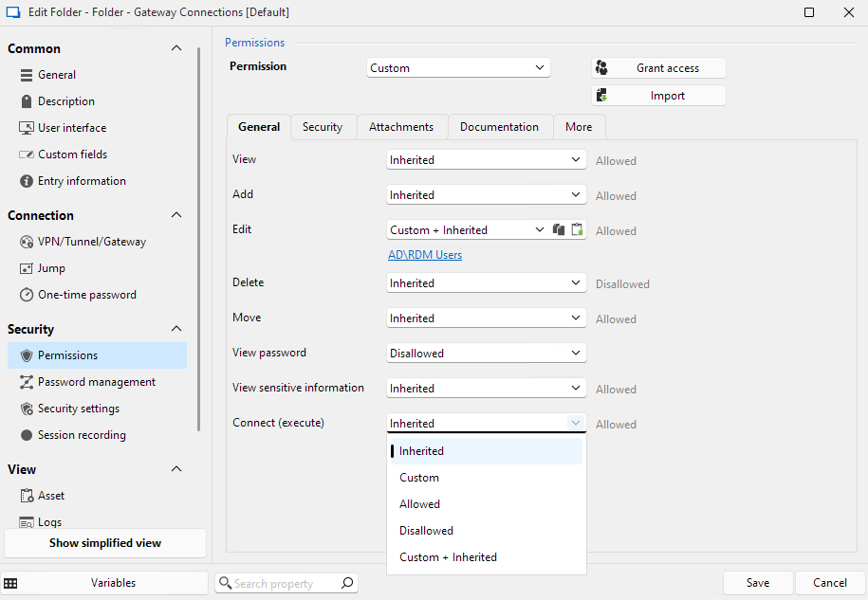868x600 pixels.
Task: Click the copy icon beside Edit dropdown
Action: tap(559, 229)
